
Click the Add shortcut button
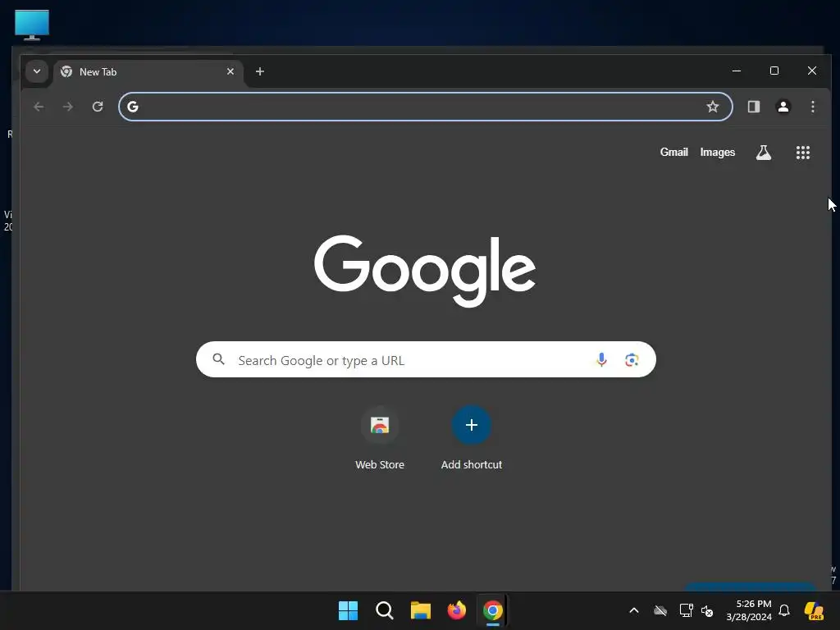pyautogui.click(x=472, y=439)
